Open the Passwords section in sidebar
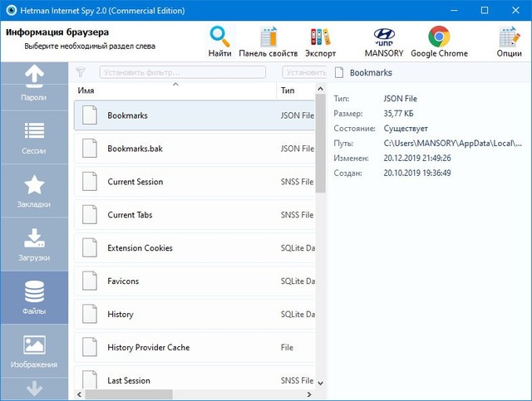The image size is (532, 401). click(x=34, y=84)
